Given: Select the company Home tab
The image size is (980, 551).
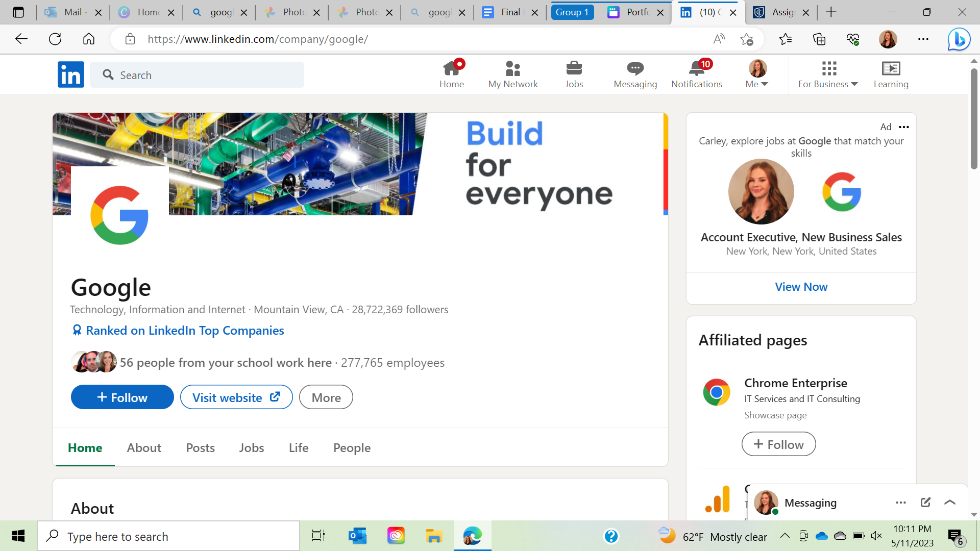Looking at the screenshot, I should pos(85,447).
